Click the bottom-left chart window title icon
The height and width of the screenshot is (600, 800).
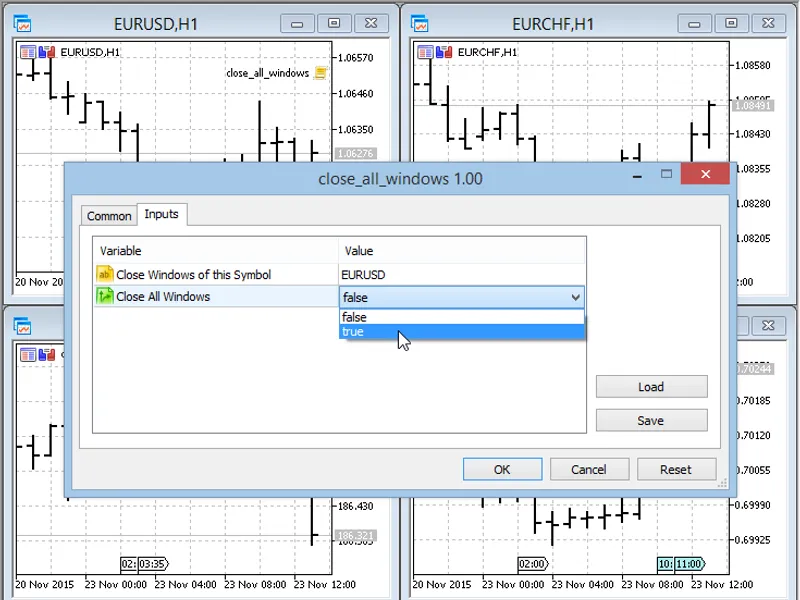22,326
